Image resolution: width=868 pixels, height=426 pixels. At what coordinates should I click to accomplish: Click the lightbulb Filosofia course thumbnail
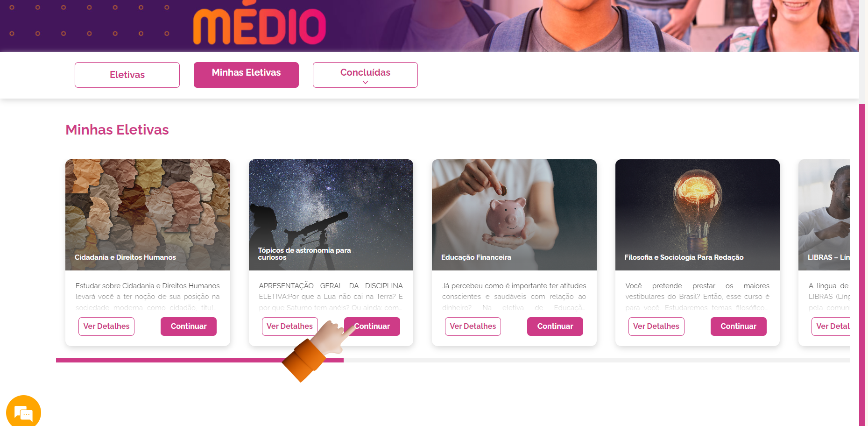(x=698, y=215)
